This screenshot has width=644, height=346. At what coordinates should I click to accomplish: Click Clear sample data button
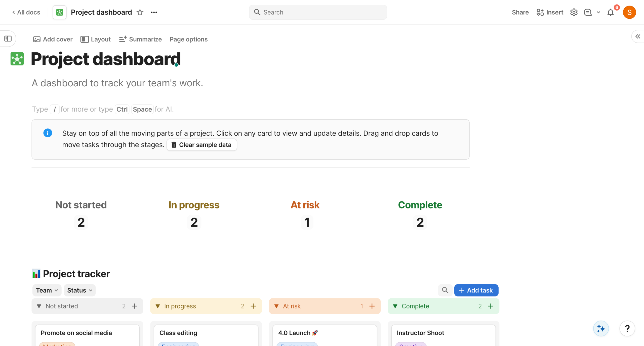202,145
